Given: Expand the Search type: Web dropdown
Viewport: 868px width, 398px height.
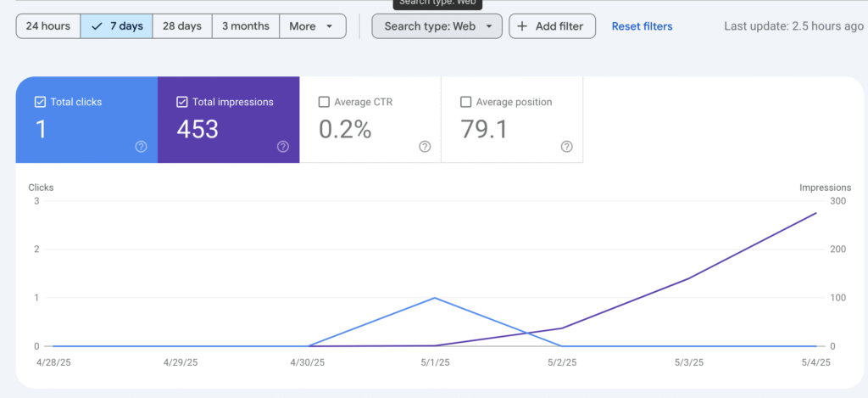Looking at the screenshot, I should pos(437,26).
